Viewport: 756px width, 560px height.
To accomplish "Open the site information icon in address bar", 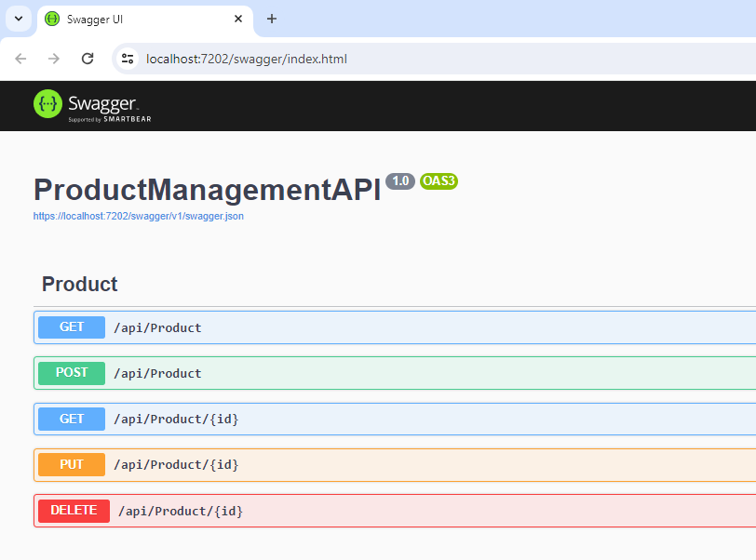I will coord(128,59).
